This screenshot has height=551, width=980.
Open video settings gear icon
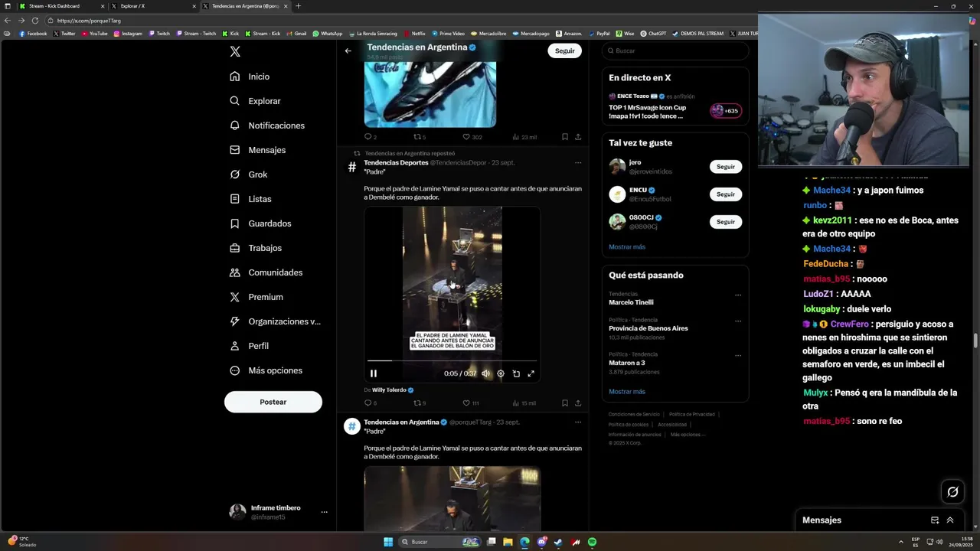tap(501, 373)
